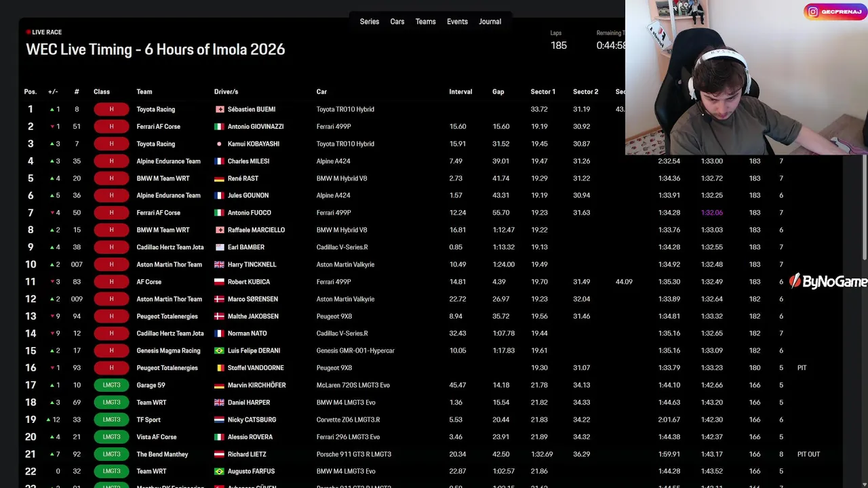Click the Danish flag beside Marco SØRENSEN
The height and width of the screenshot is (488, 868).
click(x=219, y=299)
